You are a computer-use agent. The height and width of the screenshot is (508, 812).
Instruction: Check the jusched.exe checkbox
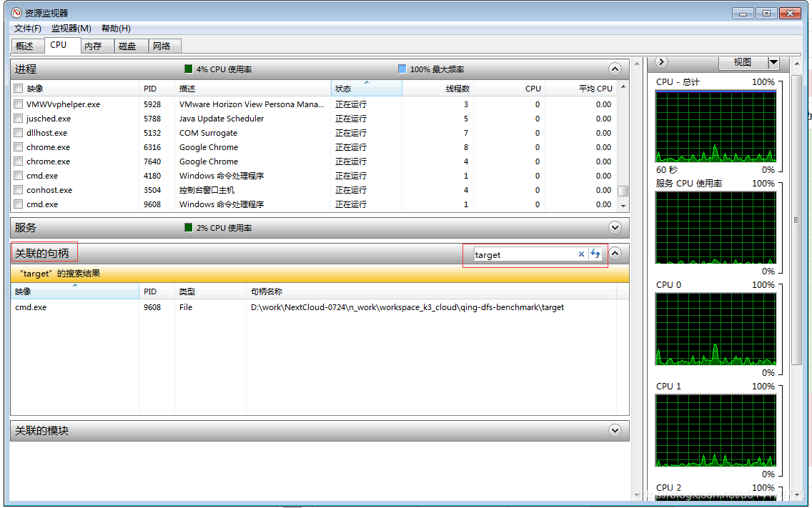(19, 119)
